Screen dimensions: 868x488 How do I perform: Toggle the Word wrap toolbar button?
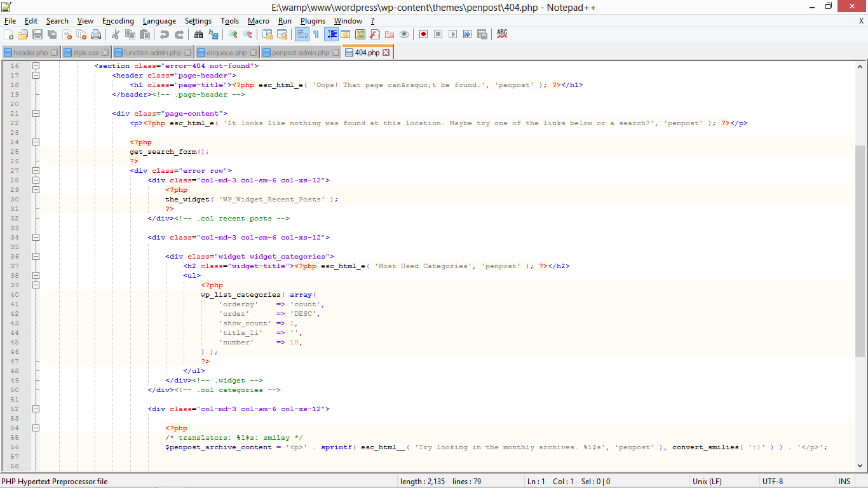coord(302,34)
